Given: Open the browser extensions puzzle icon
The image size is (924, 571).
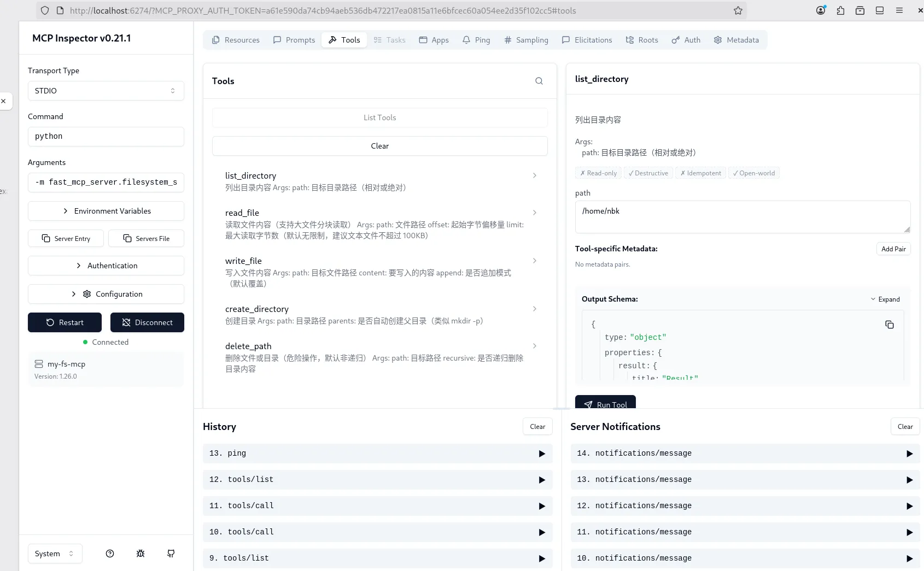Looking at the screenshot, I should [x=840, y=10].
